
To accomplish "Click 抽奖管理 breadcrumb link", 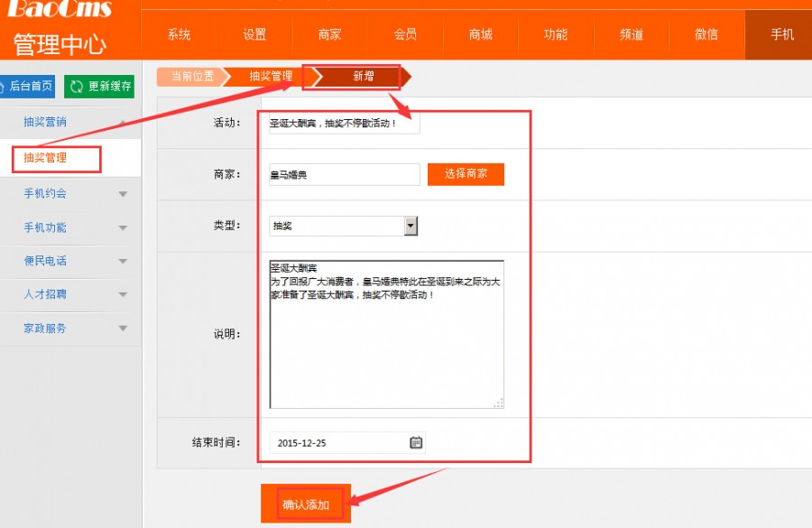I will pyautogui.click(x=269, y=76).
